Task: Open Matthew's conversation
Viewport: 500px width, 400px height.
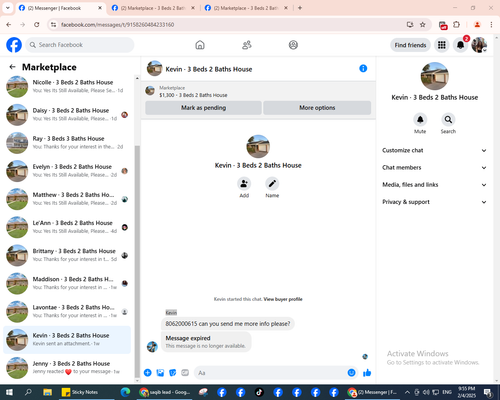Action: [67, 199]
